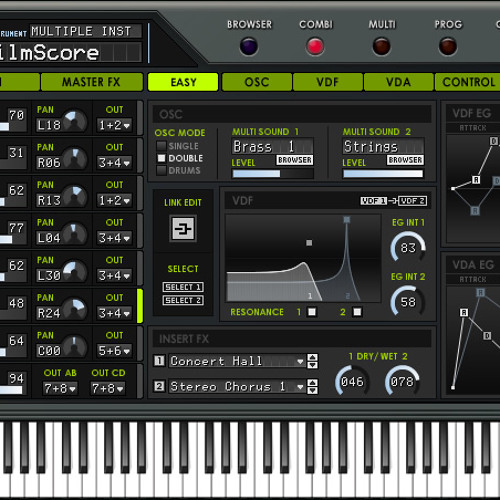Switch to the MASTER FX tab
The image size is (500, 500).
[92, 82]
